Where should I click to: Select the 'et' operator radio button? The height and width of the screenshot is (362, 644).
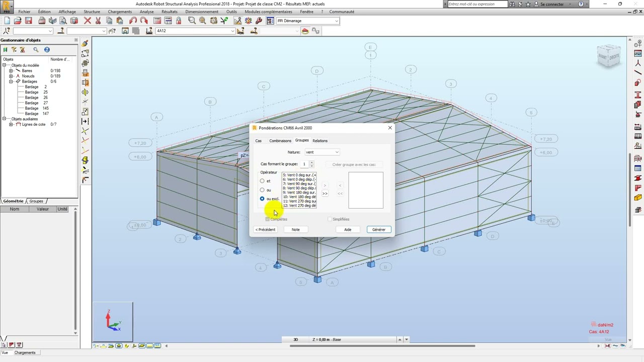coord(262,181)
